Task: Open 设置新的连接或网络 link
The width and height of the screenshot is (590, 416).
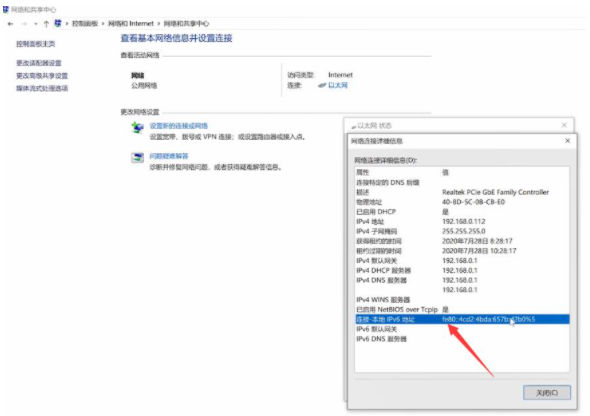Action: (x=179, y=126)
